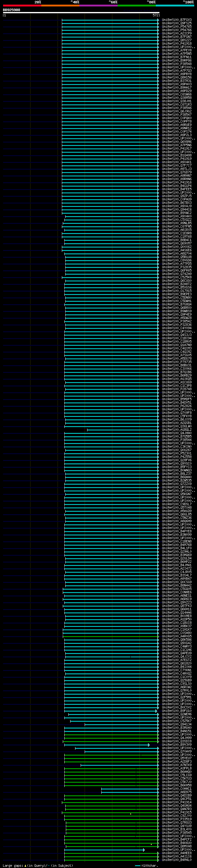This screenshot has height=868, width=197.
Task: Select hit label UniRef100_Q8H156
Action: click(177, 78)
